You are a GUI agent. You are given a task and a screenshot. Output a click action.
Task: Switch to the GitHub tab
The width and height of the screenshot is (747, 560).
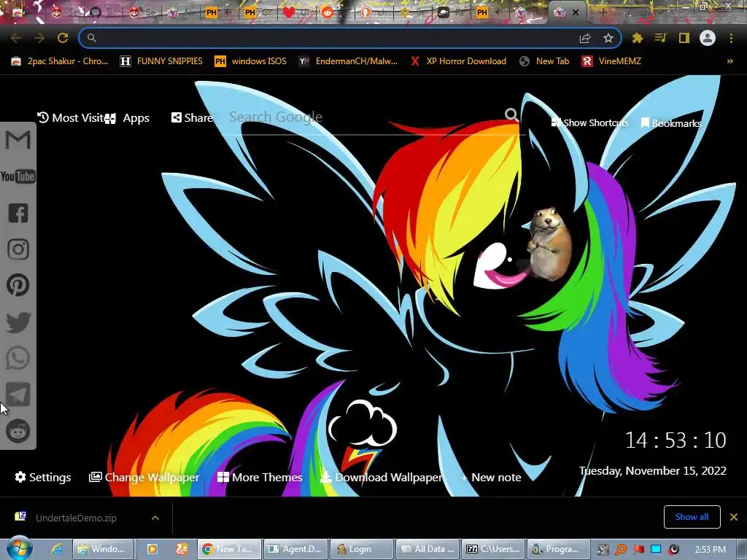point(96,12)
